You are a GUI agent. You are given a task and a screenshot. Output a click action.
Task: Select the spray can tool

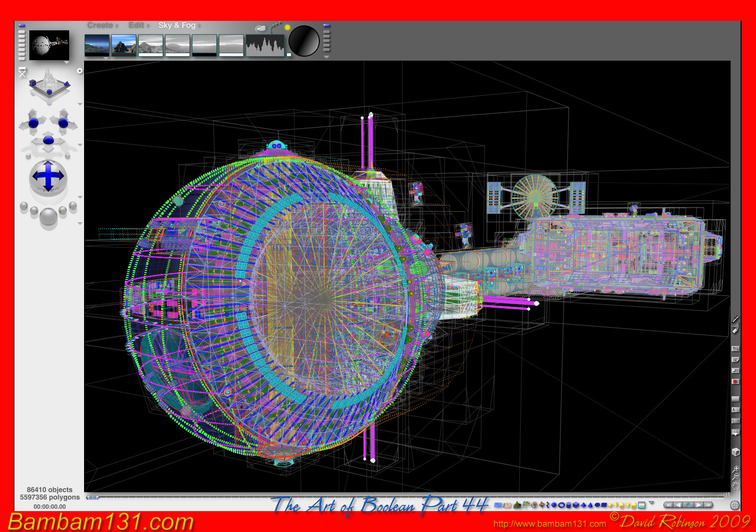coord(735,330)
